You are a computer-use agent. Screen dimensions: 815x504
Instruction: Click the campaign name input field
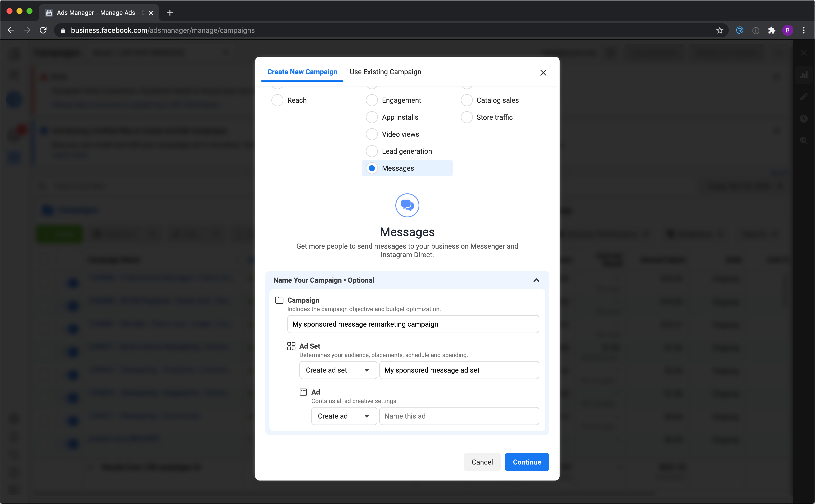[x=413, y=324]
